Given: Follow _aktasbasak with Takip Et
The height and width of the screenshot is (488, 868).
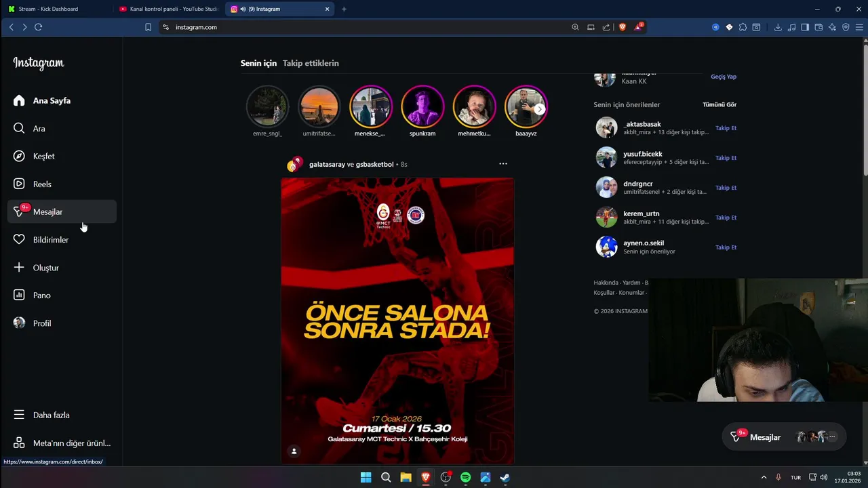Looking at the screenshot, I should (726, 128).
